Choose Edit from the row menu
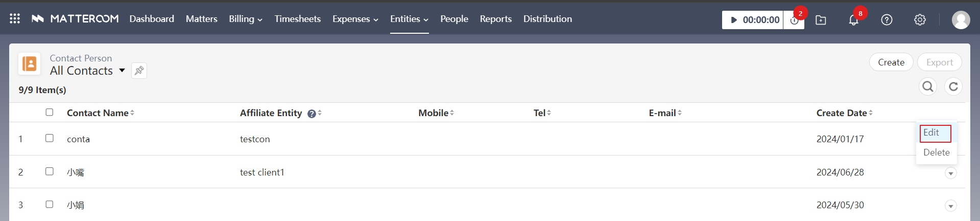Viewport: 980px width, 221px height. pyautogui.click(x=931, y=132)
